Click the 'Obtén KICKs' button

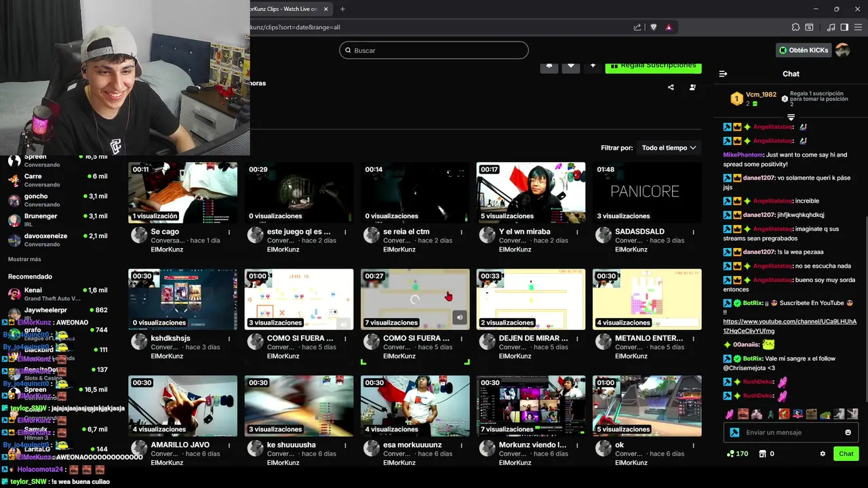tap(804, 50)
